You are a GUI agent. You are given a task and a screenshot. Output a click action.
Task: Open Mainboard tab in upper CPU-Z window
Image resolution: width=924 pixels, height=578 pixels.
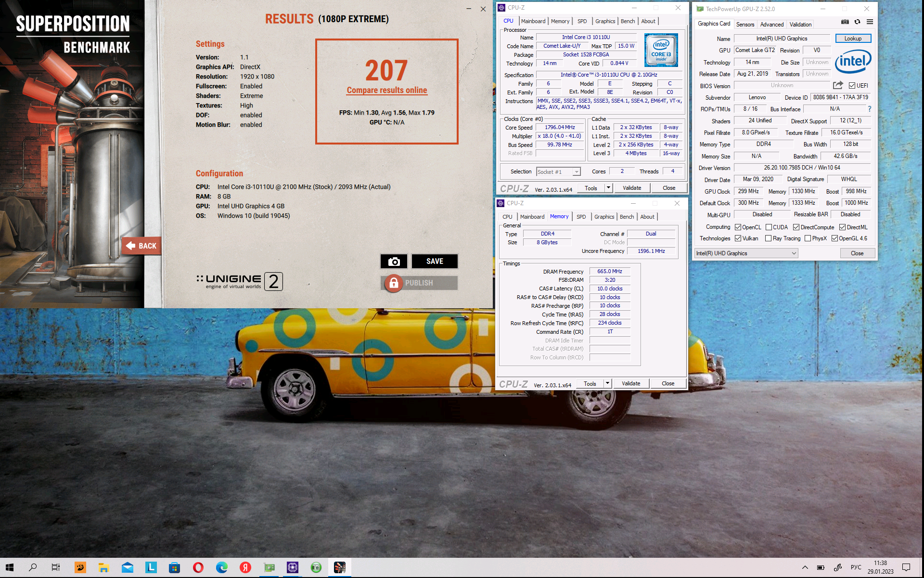(x=533, y=21)
